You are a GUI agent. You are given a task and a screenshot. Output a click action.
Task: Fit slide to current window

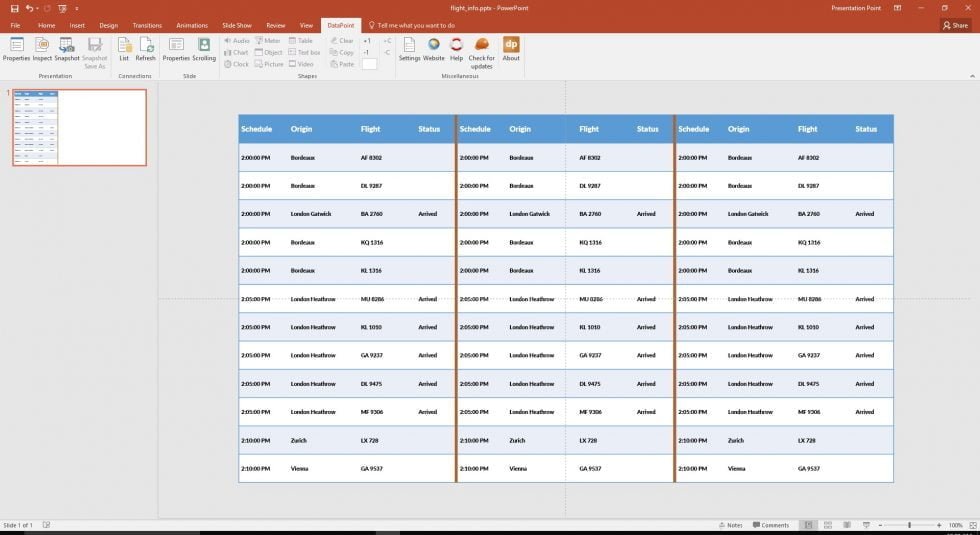coord(972,526)
